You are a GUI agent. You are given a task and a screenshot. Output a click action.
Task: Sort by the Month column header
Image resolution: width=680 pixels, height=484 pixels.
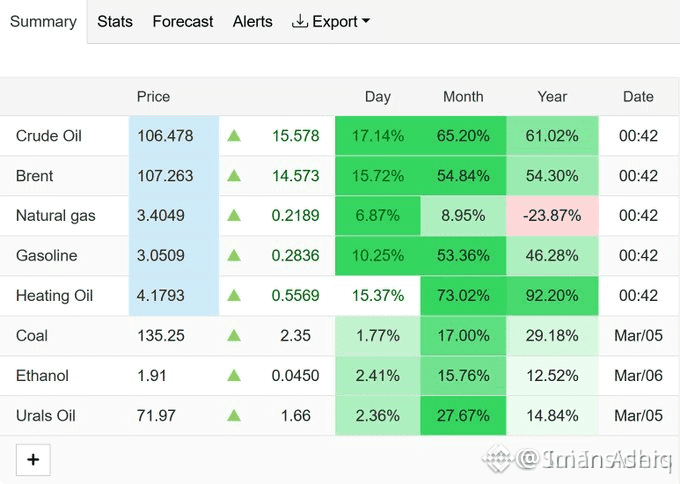point(463,96)
